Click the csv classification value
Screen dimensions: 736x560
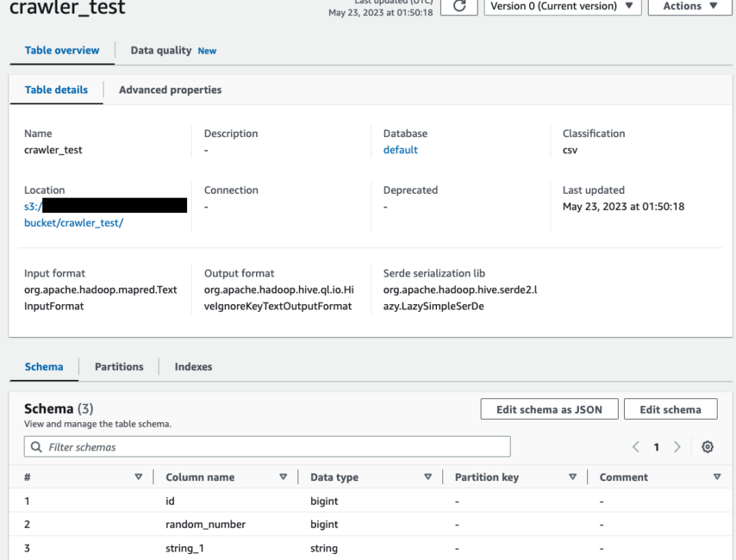tap(570, 150)
